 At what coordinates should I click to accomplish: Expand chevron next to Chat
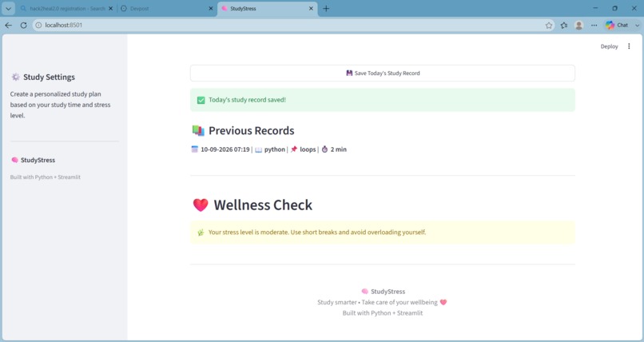click(x=637, y=25)
